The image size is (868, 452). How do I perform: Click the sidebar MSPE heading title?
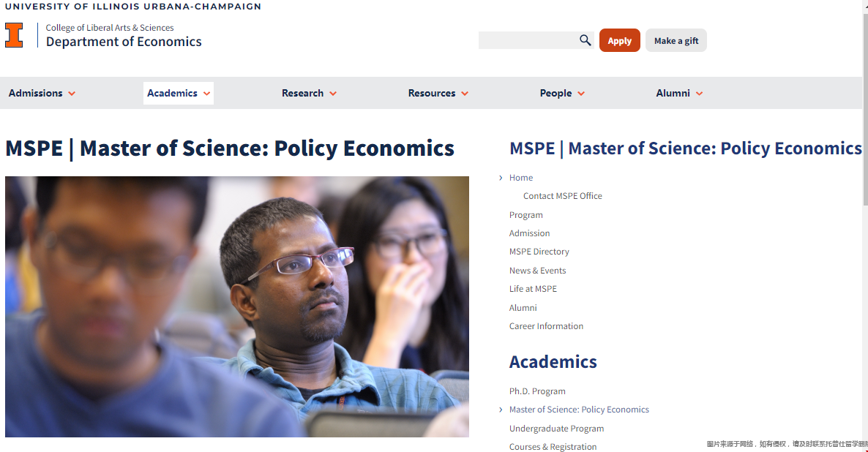[x=685, y=148]
